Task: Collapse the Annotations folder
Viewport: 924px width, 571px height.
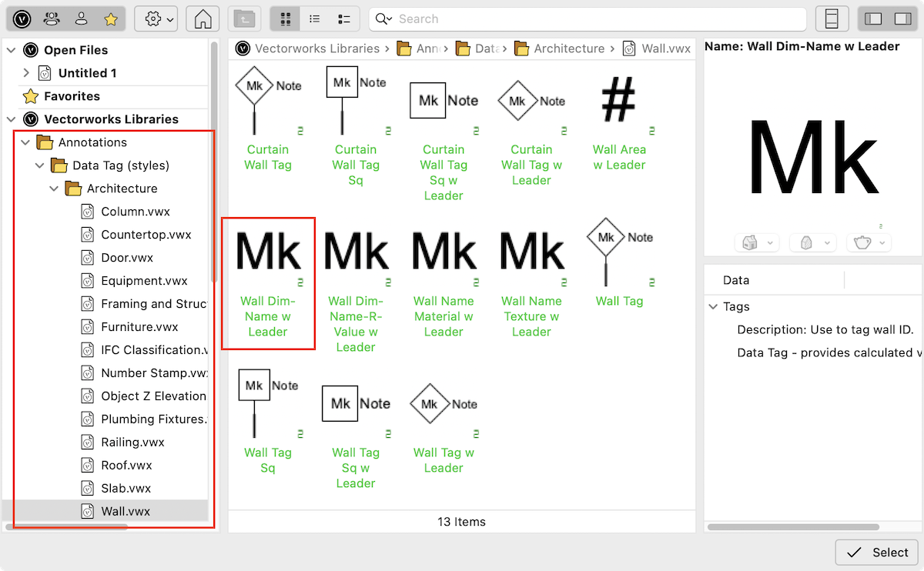Action: point(26,142)
